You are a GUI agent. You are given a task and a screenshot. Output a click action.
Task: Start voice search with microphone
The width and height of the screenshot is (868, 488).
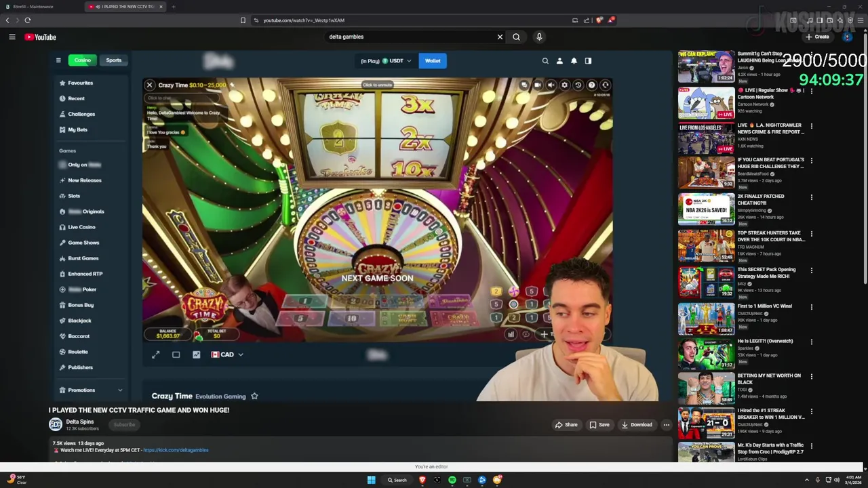539,37
